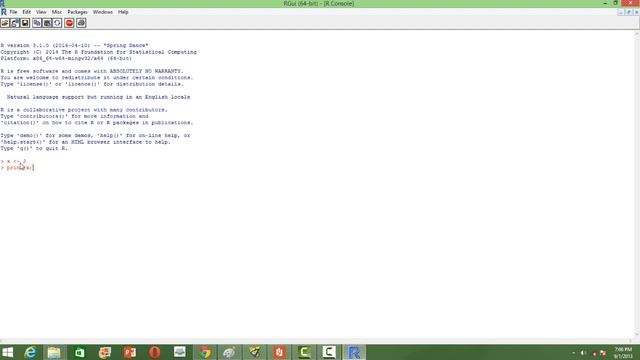Click the volume speaker tray icon

(583, 353)
